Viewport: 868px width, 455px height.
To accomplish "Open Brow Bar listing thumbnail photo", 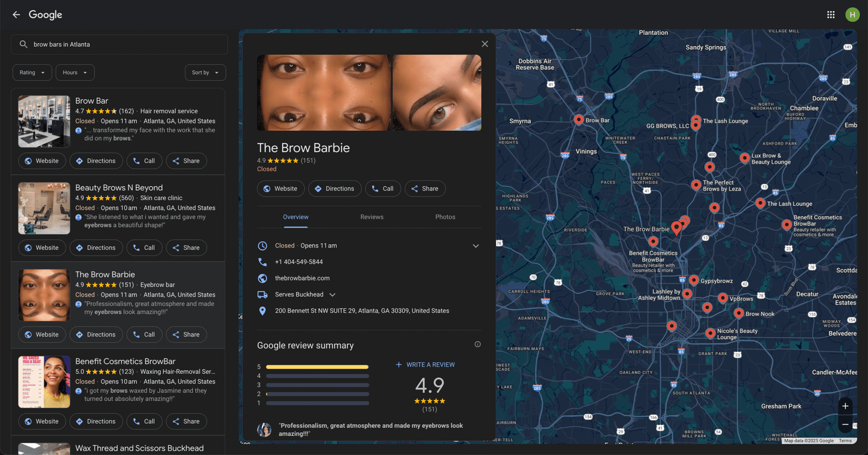I will click(x=44, y=122).
